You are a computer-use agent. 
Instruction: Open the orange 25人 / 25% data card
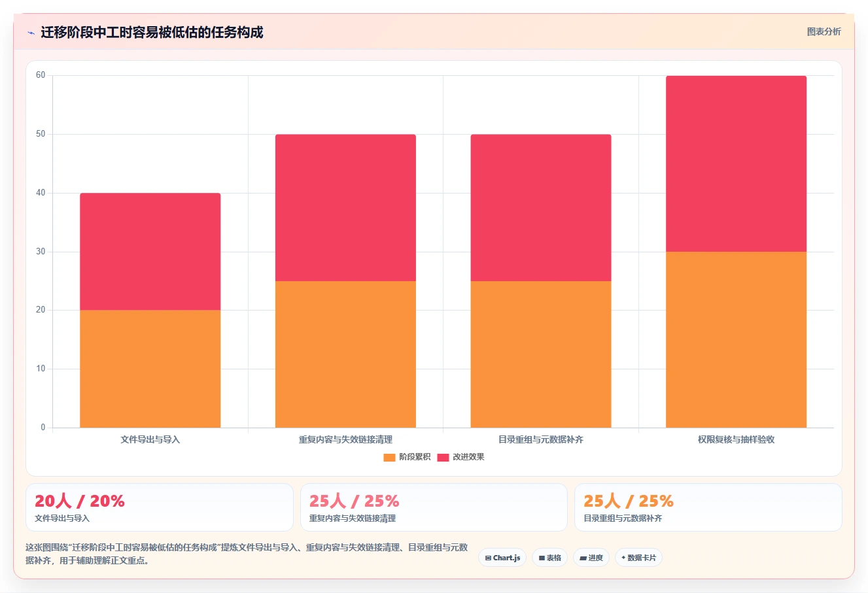[x=708, y=507]
